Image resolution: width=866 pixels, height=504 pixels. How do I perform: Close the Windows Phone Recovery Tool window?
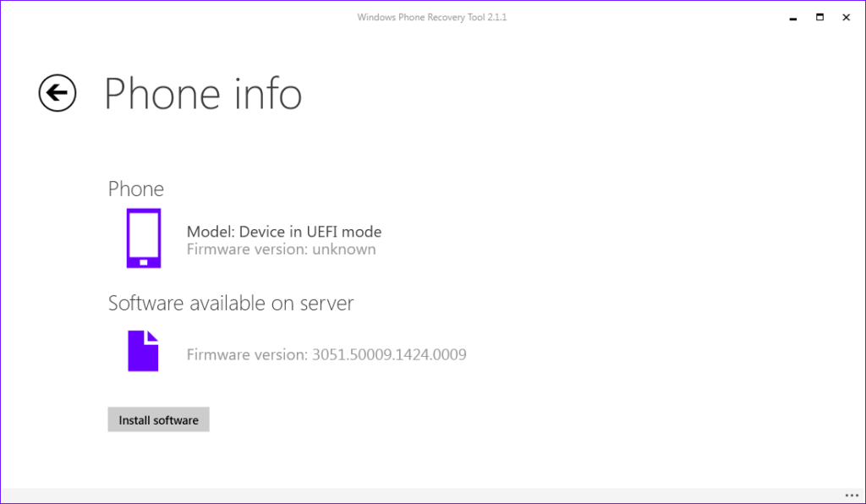point(846,17)
